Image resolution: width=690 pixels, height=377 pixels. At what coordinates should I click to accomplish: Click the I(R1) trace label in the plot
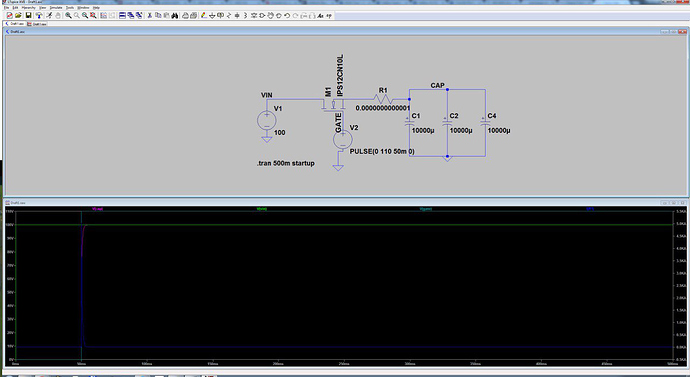tap(590, 209)
